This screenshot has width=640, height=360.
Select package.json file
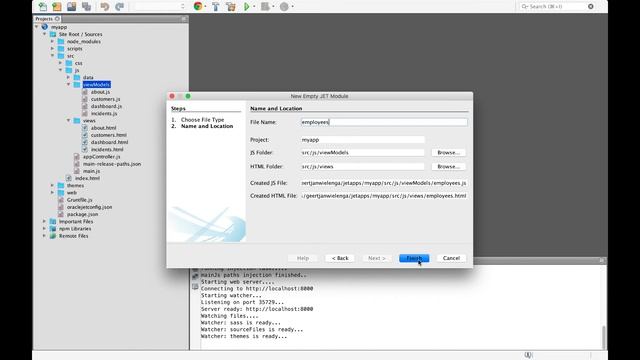(x=82, y=214)
